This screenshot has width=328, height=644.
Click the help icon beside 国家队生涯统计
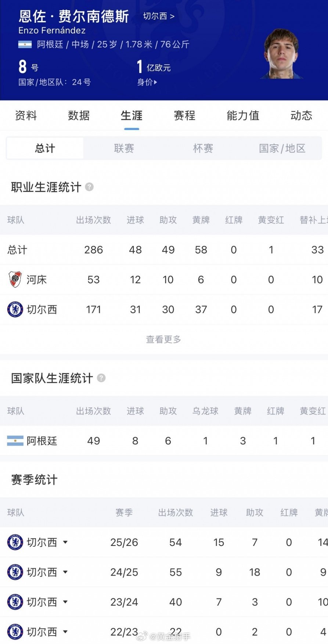pos(101,378)
